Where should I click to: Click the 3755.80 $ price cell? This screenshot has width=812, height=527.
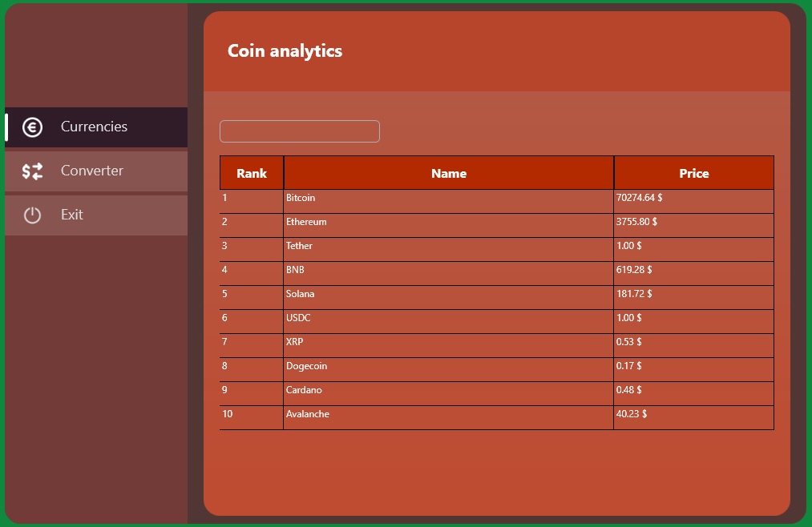pos(694,226)
